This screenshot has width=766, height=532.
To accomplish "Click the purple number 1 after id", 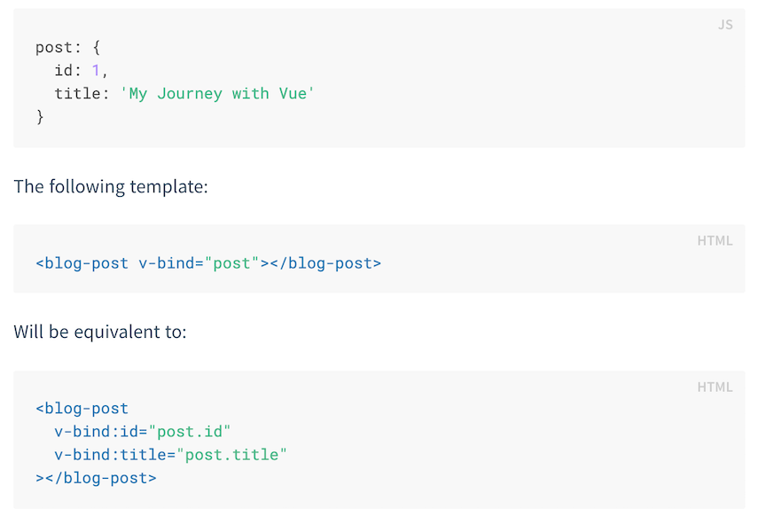I will coord(96,70).
